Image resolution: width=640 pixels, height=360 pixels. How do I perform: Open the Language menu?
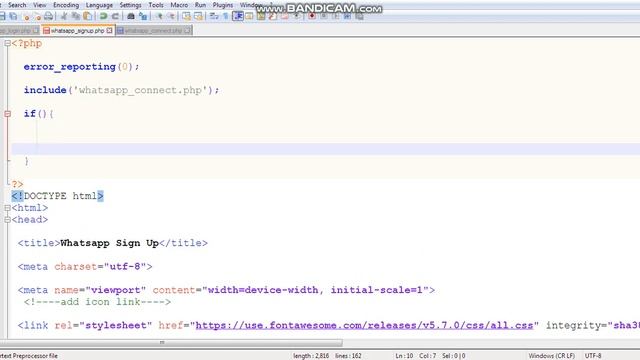[x=99, y=5]
